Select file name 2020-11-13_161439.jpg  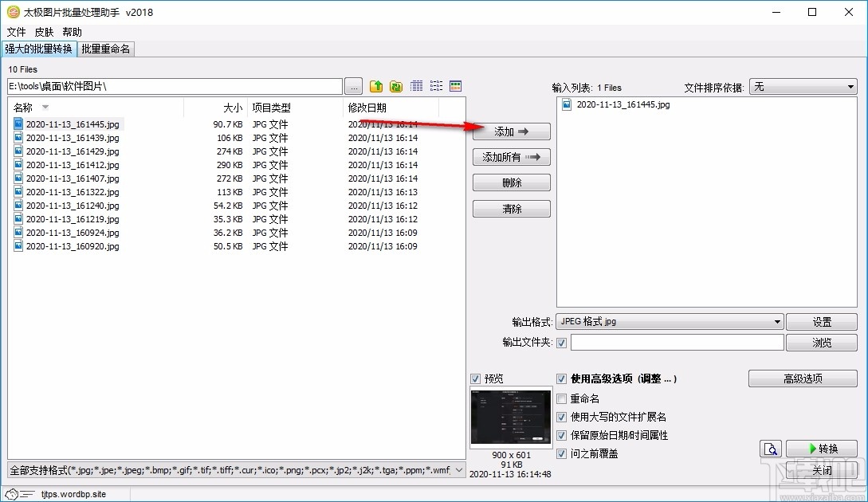[x=73, y=138]
